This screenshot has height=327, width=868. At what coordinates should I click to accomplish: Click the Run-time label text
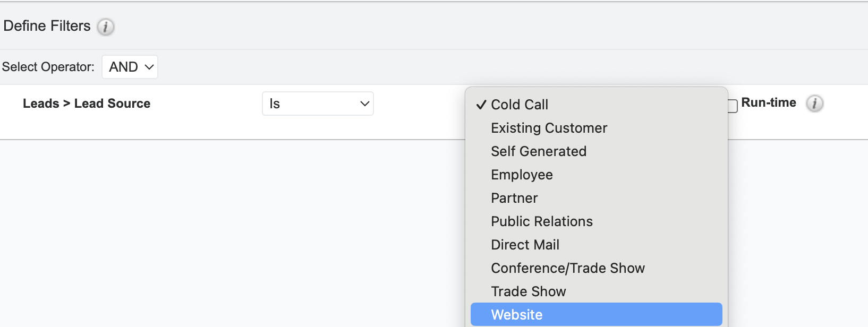click(x=768, y=102)
